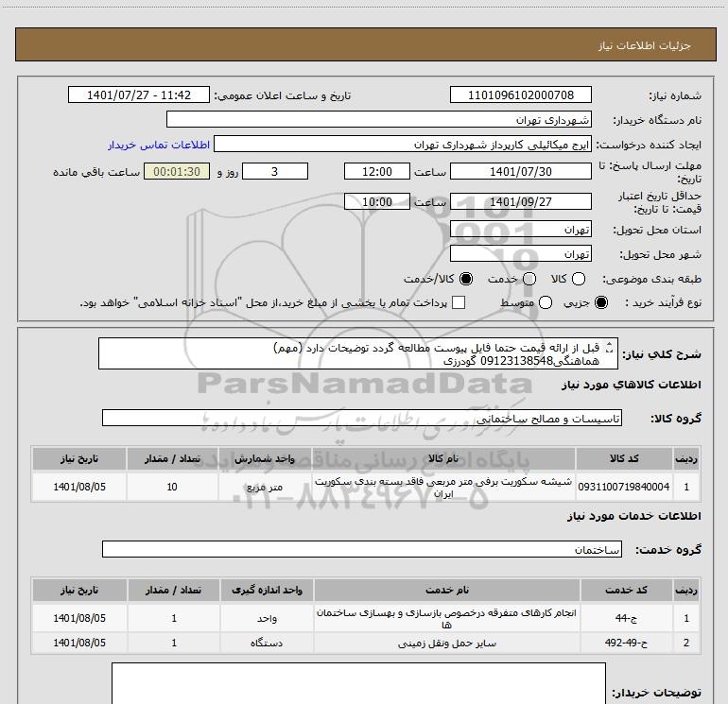Click the دستگاه unit cell in services table
The width and height of the screenshot is (728, 704).
point(267,643)
